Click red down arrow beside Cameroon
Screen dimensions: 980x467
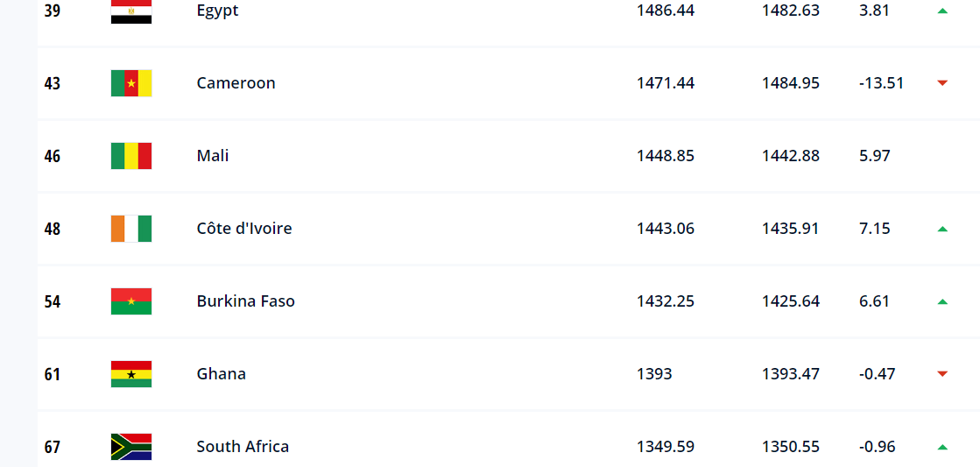(x=942, y=83)
